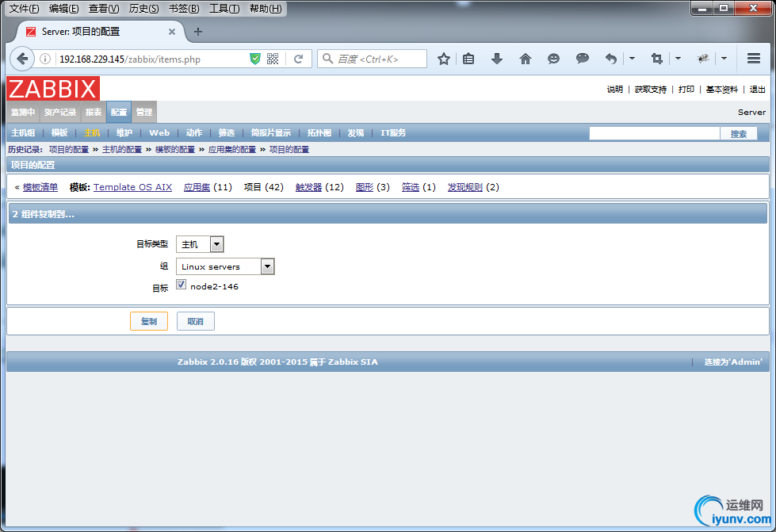Open 主机 submenu item
This screenshot has height=532, width=776.
tap(92, 132)
